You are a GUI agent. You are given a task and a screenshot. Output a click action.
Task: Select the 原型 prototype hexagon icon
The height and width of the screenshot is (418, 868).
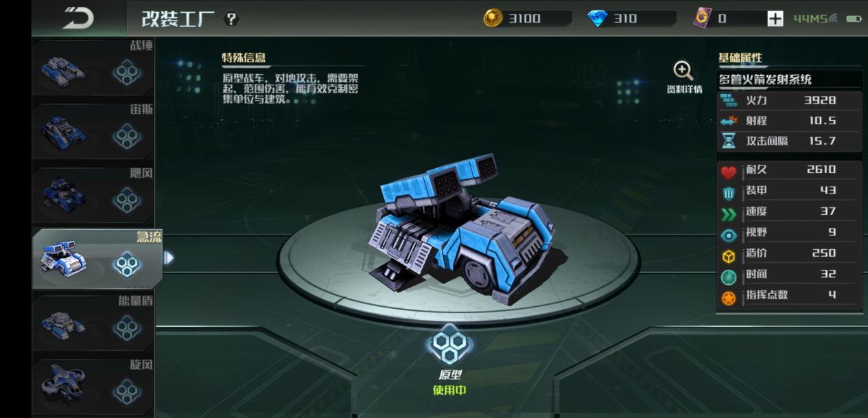pos(449,345)
